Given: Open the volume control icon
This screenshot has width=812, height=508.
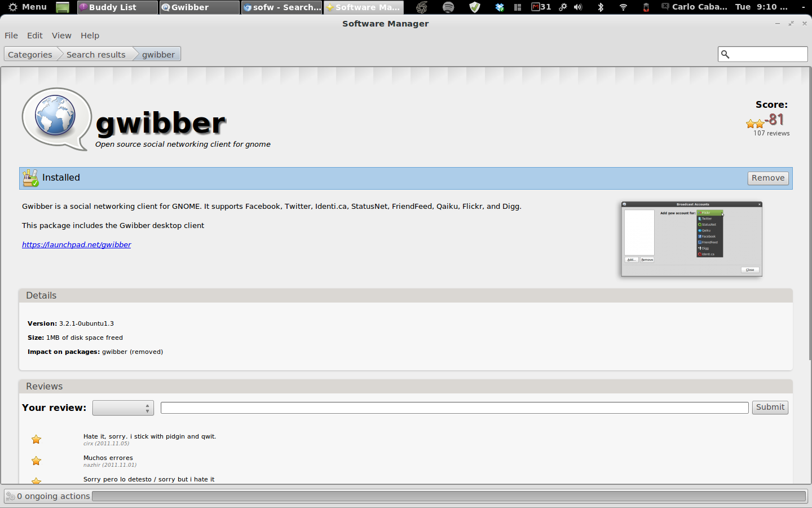Looking at the screenshot, I should (578, 7).
